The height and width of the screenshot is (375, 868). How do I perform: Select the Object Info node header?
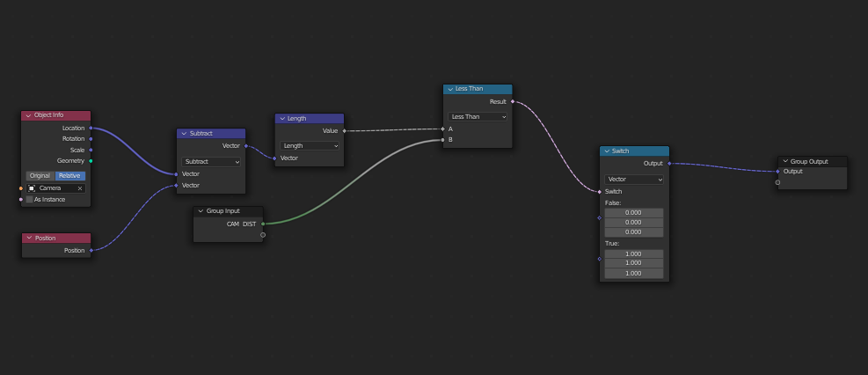(56, 115)
